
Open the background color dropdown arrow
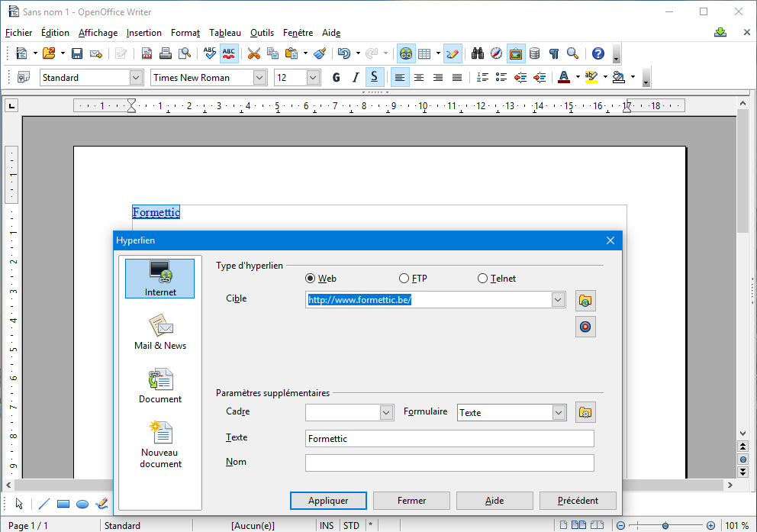click(633, 77)
